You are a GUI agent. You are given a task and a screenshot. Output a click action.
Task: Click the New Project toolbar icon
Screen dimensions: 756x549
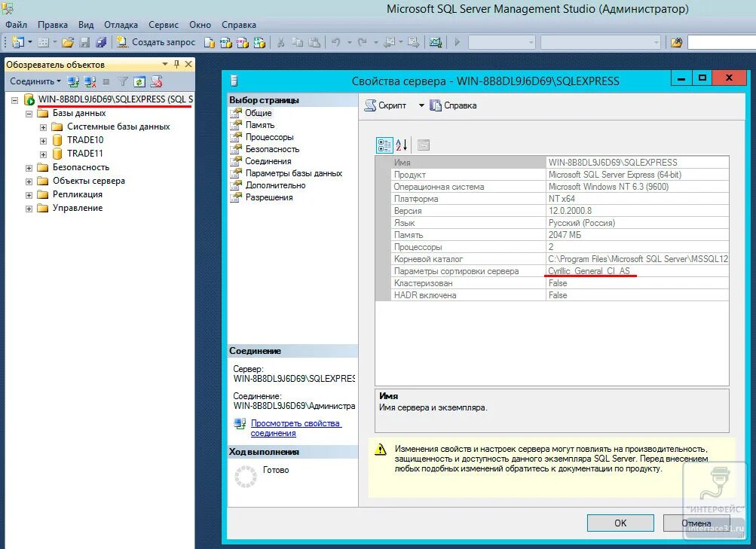pos(17,42)
